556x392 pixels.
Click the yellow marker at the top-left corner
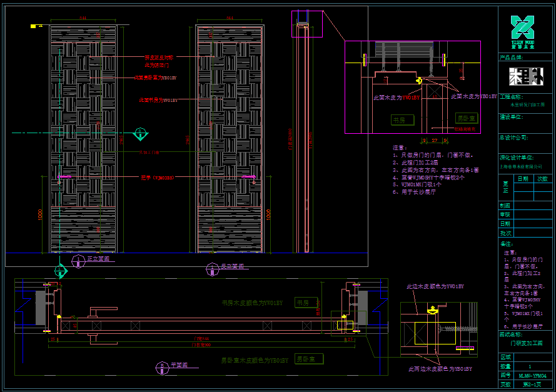pos(33,26)
